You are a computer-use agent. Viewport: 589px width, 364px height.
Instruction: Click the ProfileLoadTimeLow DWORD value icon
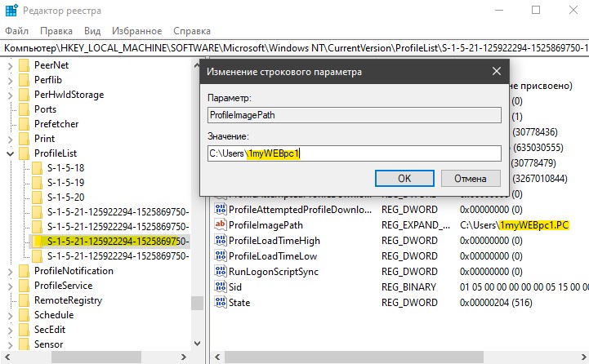click(x=221, y=255)
